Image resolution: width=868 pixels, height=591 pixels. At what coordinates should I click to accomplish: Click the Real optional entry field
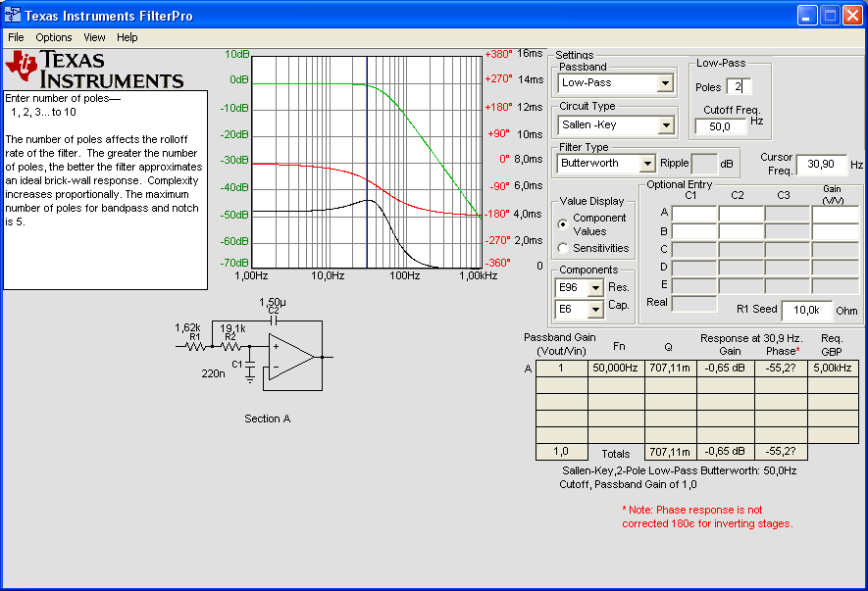click(x=694, y=303)
